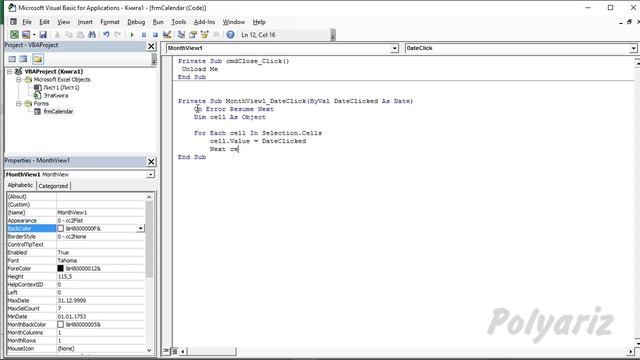640x360 pixels.
Task: Toggle Folders view in Project panel
Action: point(38,59)
